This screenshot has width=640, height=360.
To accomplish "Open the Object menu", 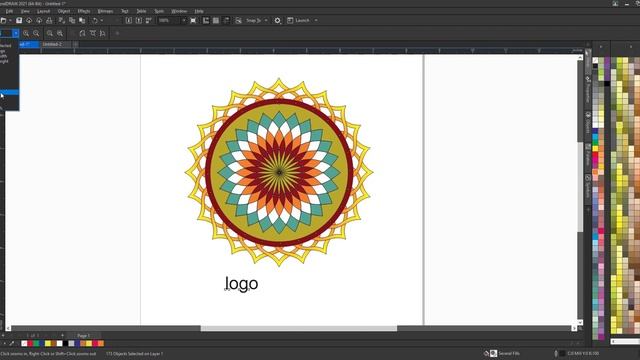I will click(64, 11).
